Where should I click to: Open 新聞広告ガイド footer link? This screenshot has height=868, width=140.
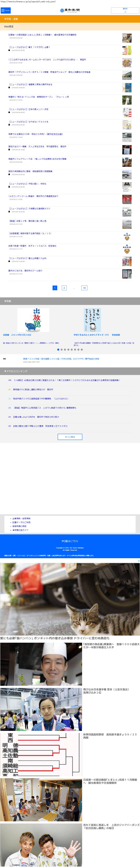pos(20,530)
